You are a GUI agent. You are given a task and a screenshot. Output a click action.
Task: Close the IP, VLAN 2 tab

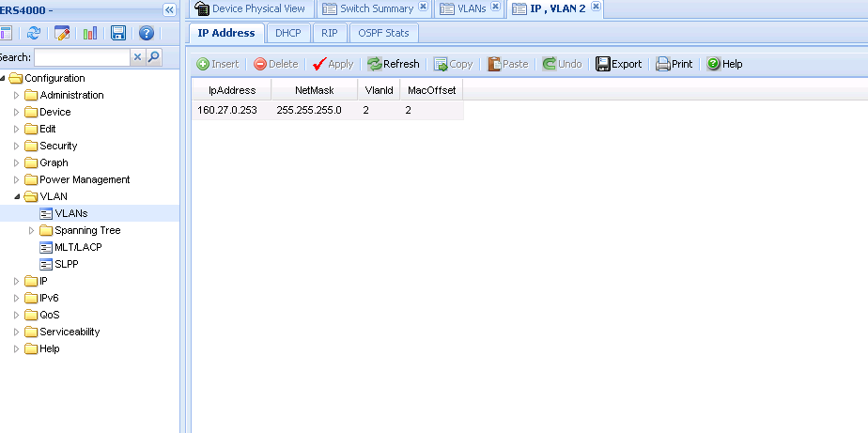click(596, 7)
